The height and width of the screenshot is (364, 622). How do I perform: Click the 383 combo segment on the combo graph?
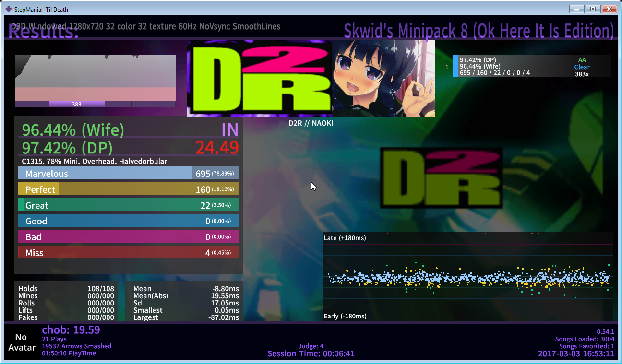pos(76,104)
